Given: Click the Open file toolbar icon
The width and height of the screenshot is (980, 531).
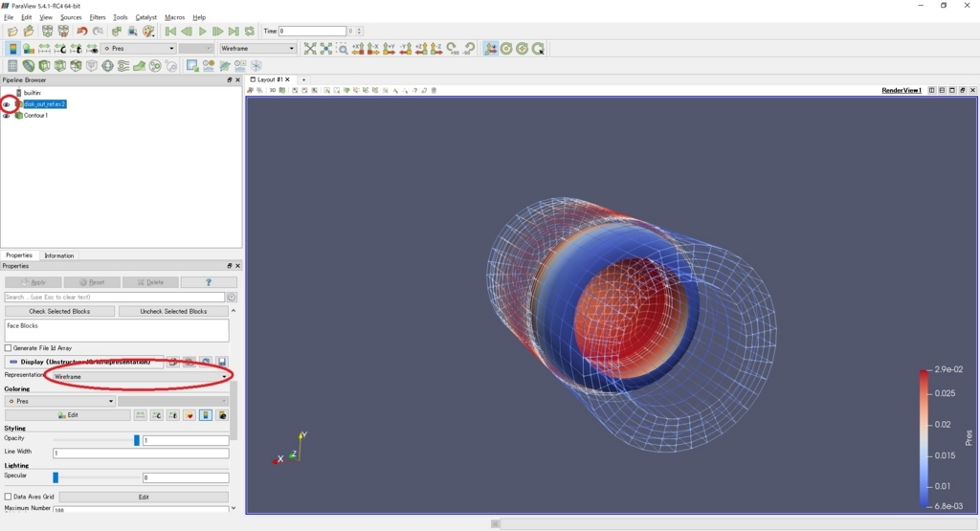Looking at the screenshot, I should (x=12, y=32).
